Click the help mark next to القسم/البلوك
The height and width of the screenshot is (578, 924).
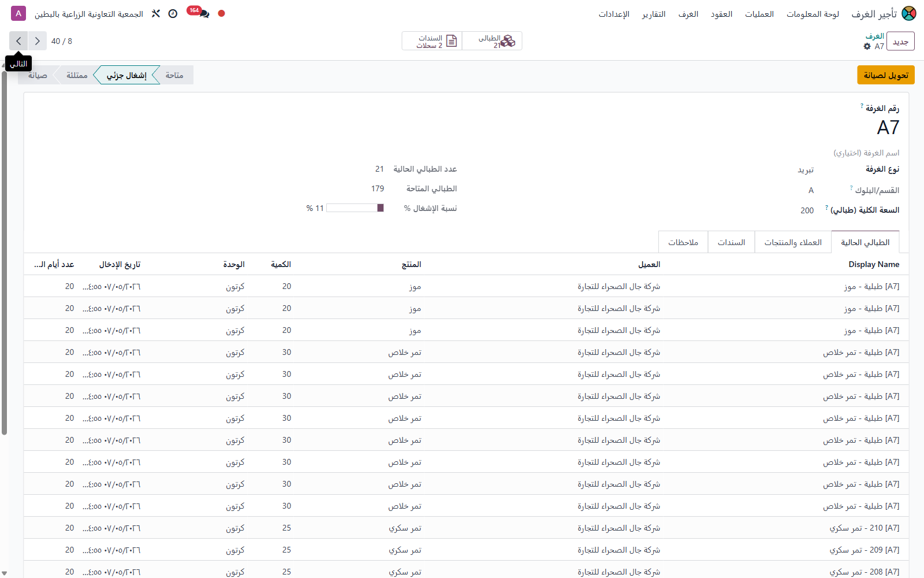851,188
